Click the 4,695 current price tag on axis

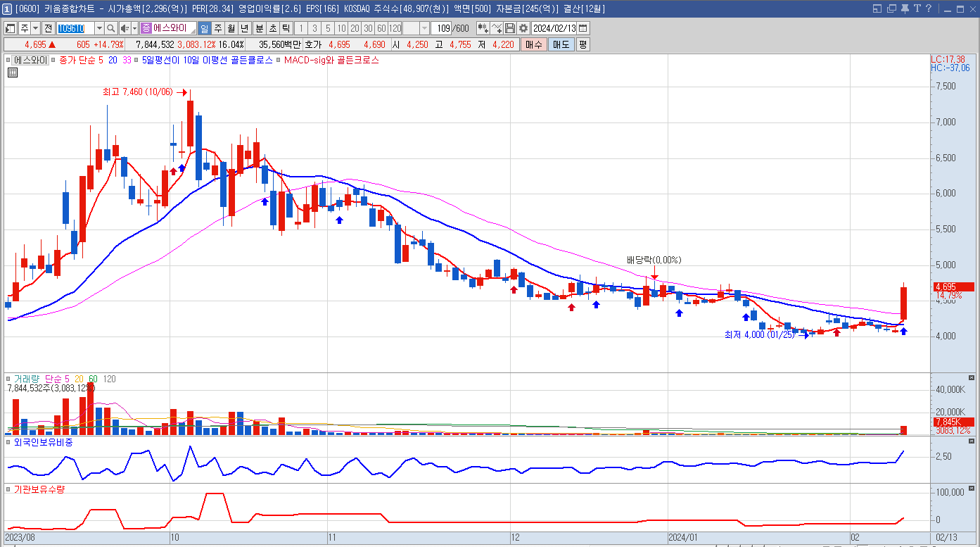pos(953,287)
